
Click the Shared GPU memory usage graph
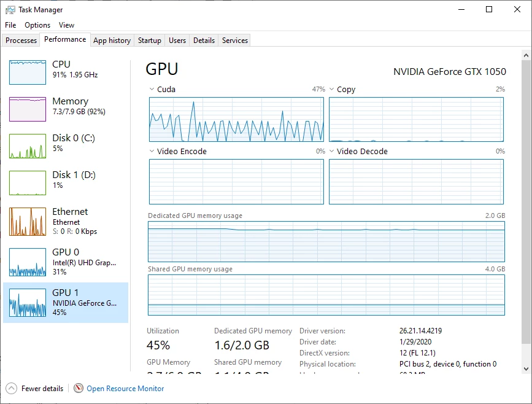326,295
